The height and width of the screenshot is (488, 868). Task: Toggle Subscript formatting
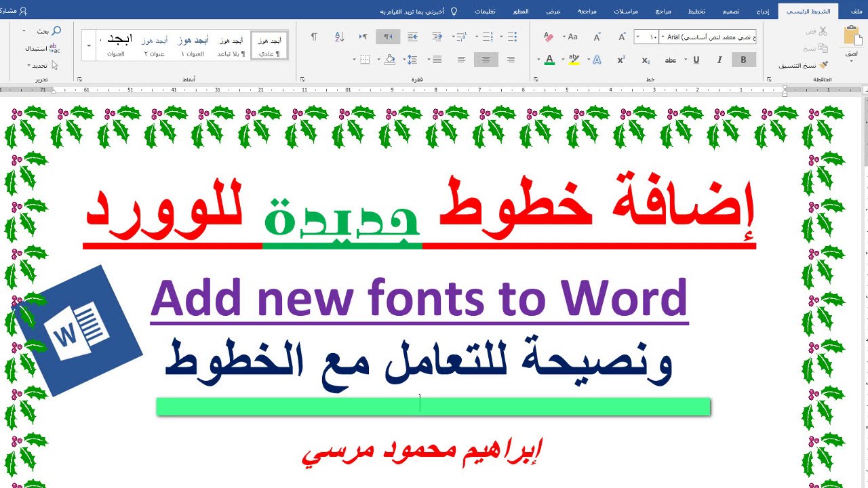click(x=646, y=60)
